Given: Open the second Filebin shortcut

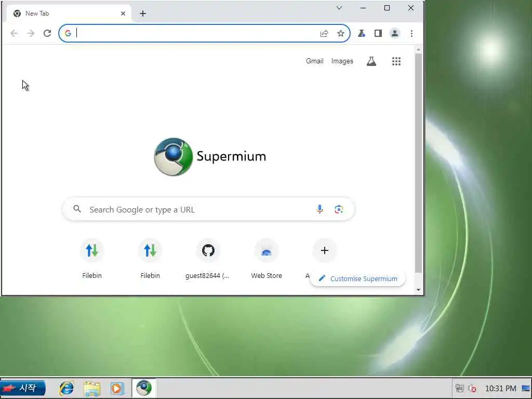Looking at the screenshot, I should click(x=150, y=259).
